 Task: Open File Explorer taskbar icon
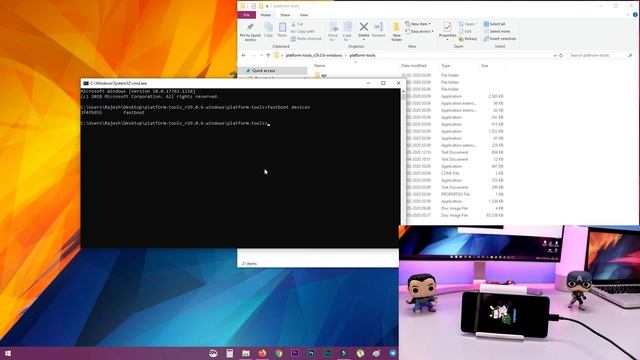point(246,353)
